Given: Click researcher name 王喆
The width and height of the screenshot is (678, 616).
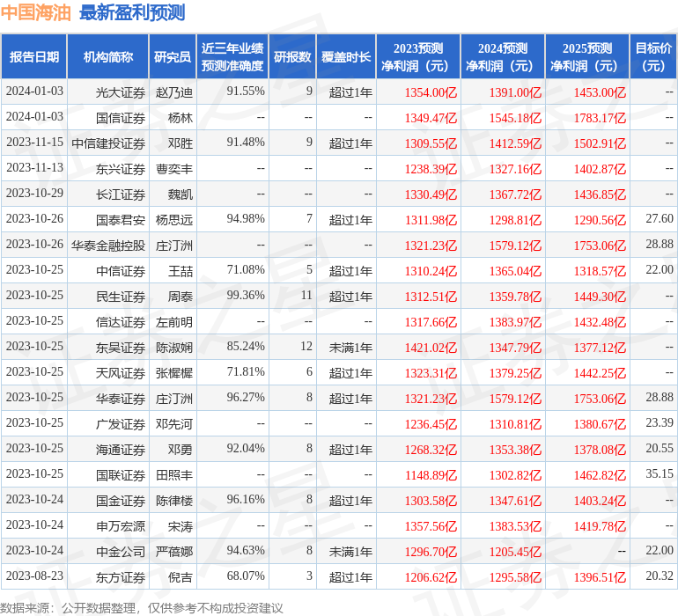Looking at the screenshot, I should pyautogui.click(x=181, y=271).
